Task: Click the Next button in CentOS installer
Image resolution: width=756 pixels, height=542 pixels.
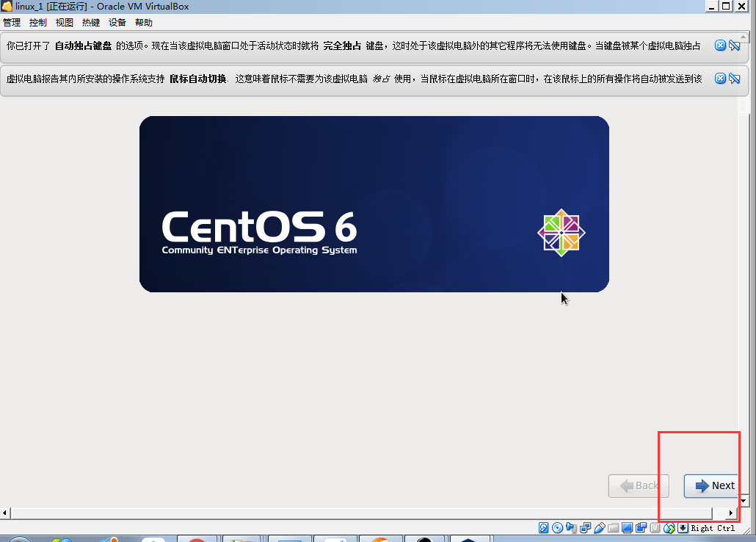Action: [x=712, y=485]
